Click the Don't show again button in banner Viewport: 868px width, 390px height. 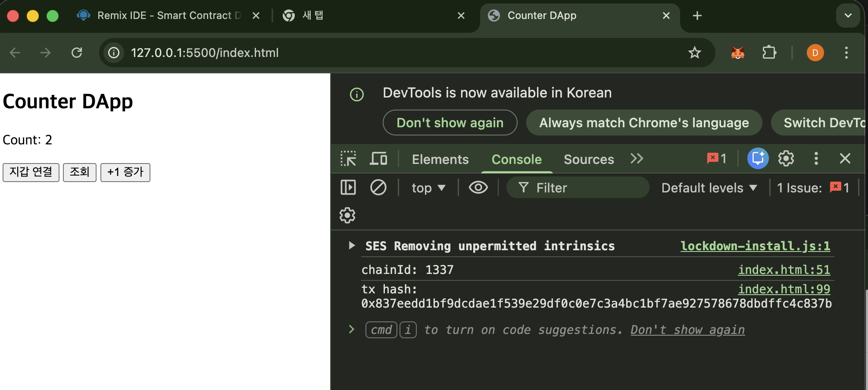pyautogui.click(x=450, y=123)
